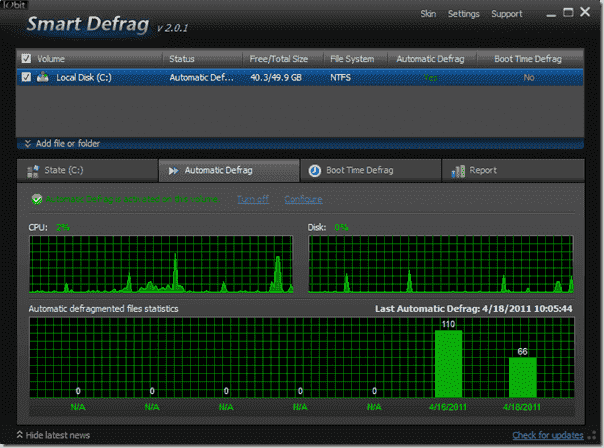Click the Boot Time Defrag clock icon
Image resolution: width=604 pixels, height=448 pixels.
coord(315,171)
